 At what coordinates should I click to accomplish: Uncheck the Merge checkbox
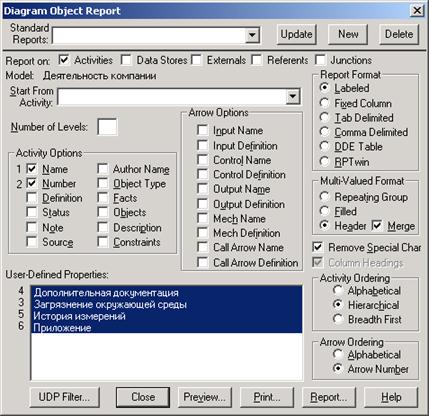pos(377,226)
